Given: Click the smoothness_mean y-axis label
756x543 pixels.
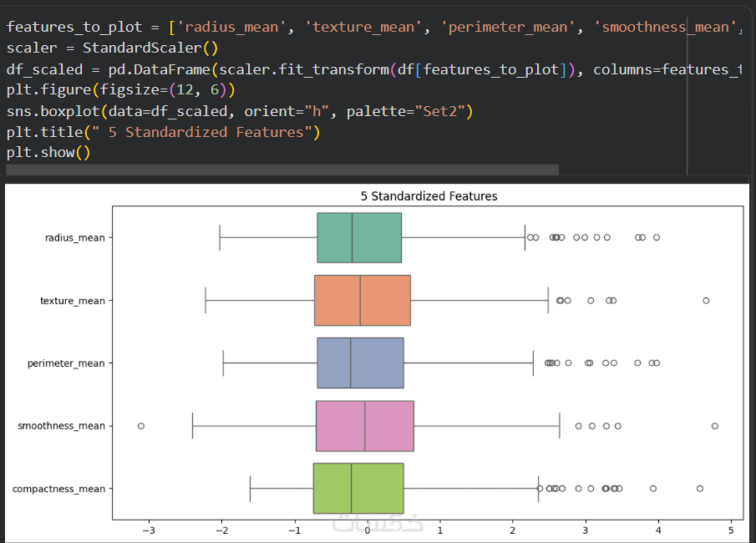Looking at the screenshot, I should (62, 426).
